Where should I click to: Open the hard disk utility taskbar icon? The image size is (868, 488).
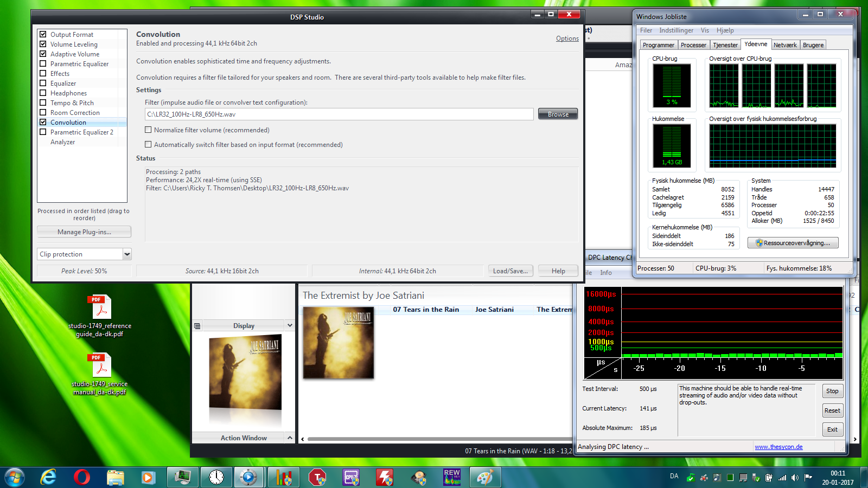point(418,477)
